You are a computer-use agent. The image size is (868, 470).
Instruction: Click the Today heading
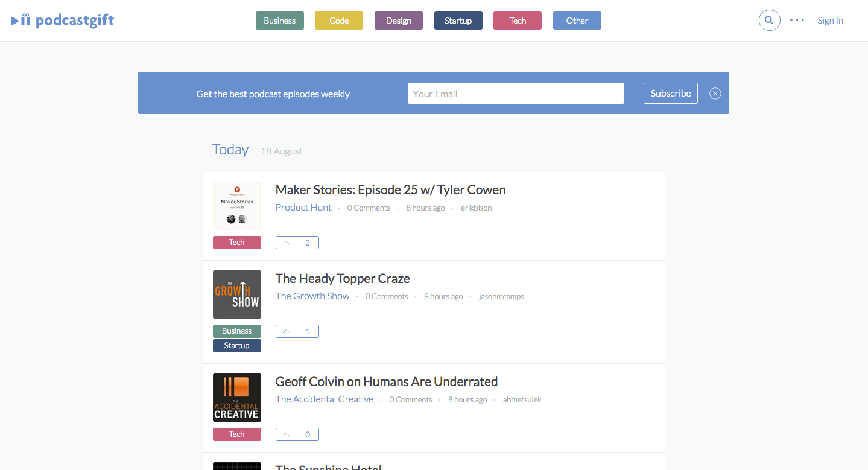pos(230,150)
